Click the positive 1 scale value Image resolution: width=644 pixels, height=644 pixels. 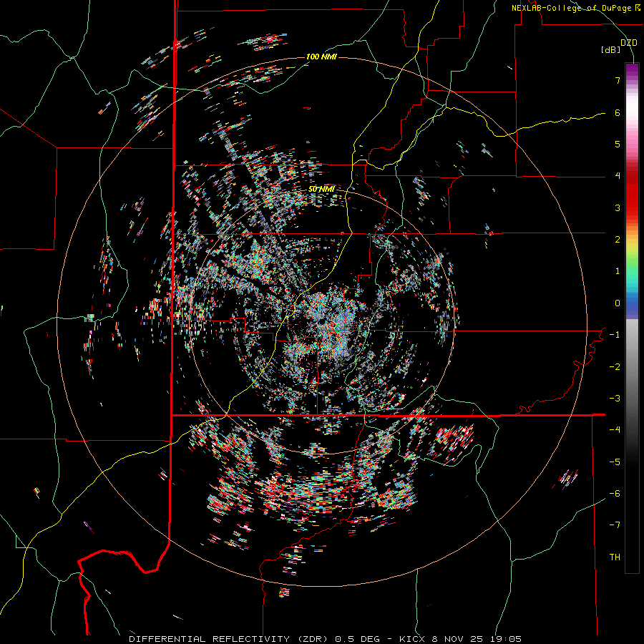[x=618, y=271]
